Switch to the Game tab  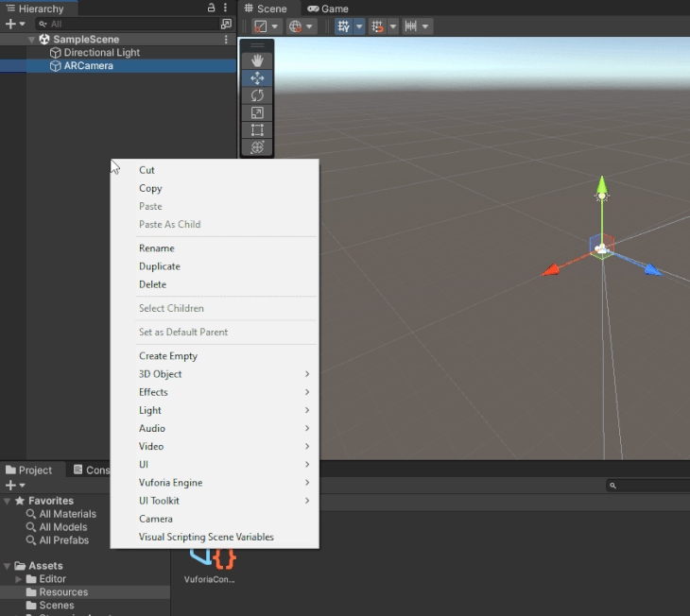click(x=328, y=9)
